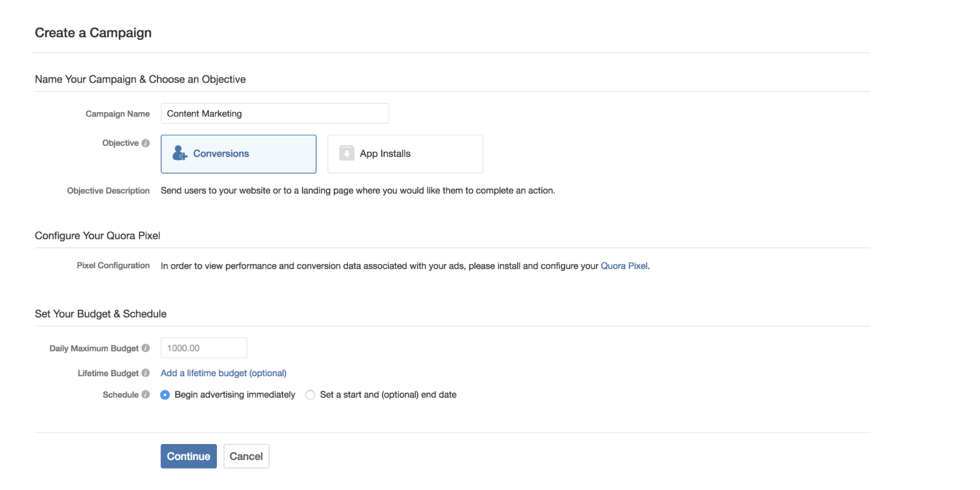The height and width of the screenshot is (490, 980).
Task: Click the person icon in Conversions card
Action: pyautogui.click(x=179, y=153)
